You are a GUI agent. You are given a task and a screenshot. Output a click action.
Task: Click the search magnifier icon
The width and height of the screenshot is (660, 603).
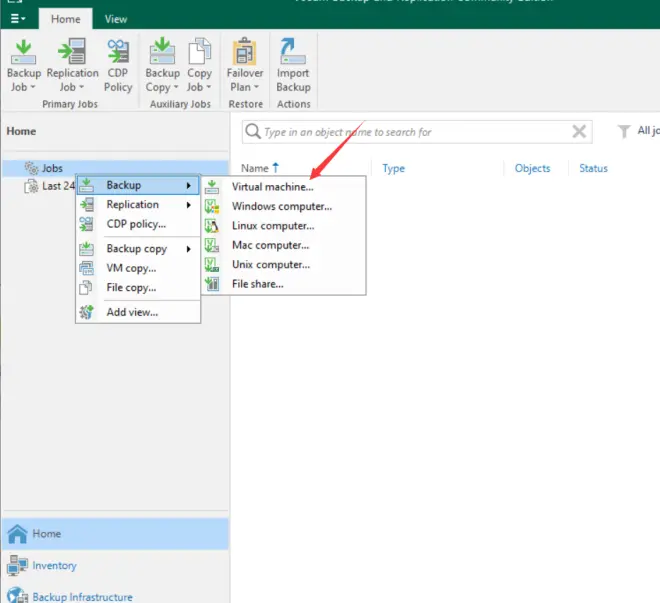[253, 131]
